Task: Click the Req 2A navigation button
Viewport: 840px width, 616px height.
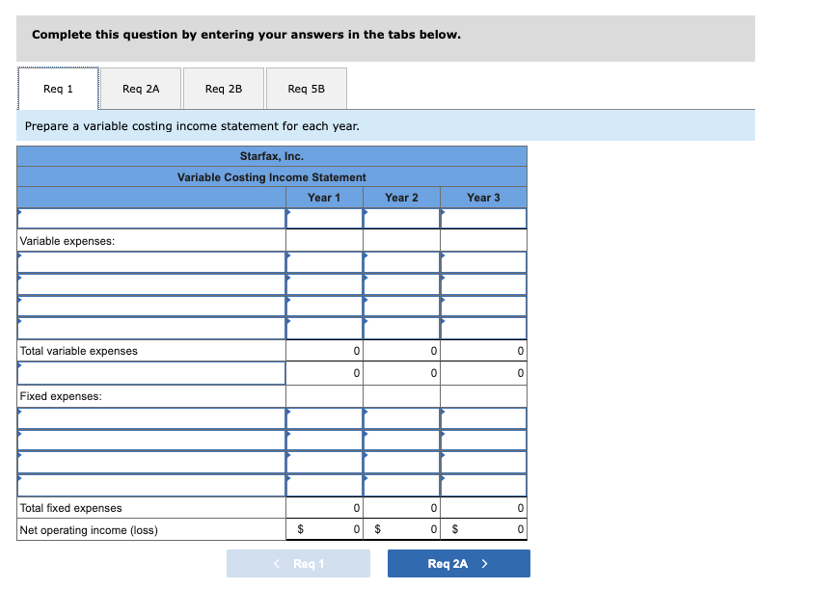Action: [458, 563]
